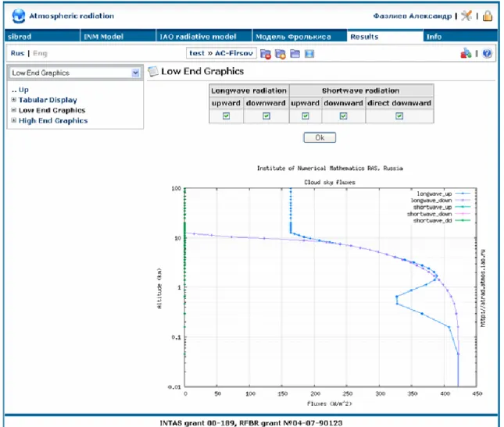Click shortwave_dd legend entry in chart

[442, 221]
